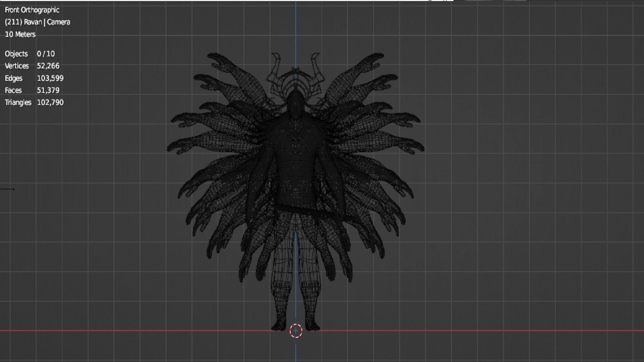Select the character's left-side foot
Image resolution: width=644 pixels, height=362 pixels.
click(278, 326)
